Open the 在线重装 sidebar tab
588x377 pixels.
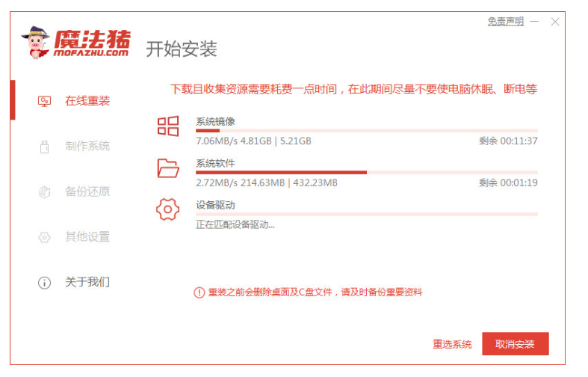pyautogui.click(x=87, y=101)
